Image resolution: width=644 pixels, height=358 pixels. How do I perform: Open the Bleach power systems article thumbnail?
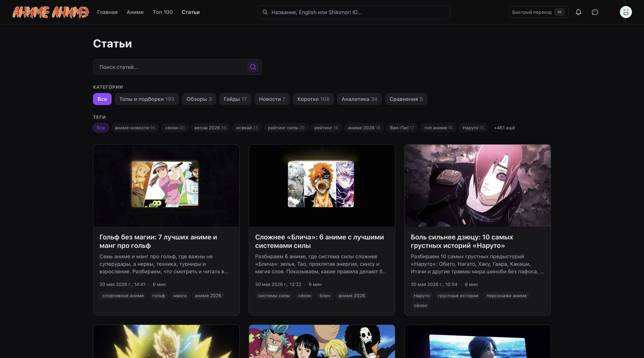point(322,186)
